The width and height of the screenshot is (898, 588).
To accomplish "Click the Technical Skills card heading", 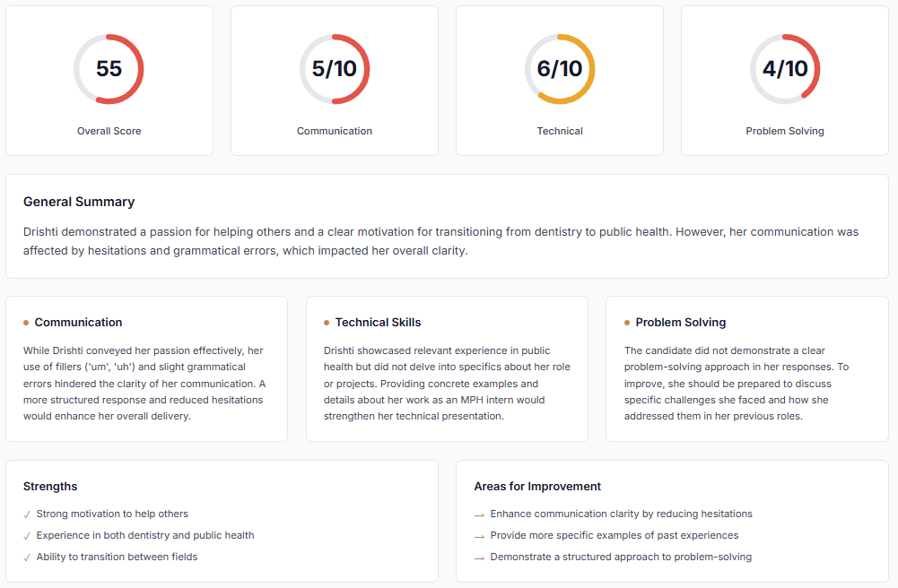I will pos(378,323).
